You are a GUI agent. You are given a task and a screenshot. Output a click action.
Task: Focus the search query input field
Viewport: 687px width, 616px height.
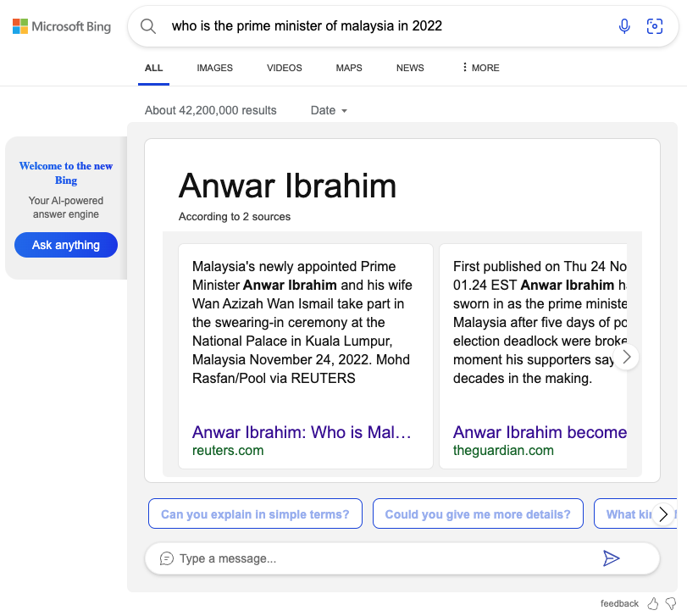[x=385, y=26]
